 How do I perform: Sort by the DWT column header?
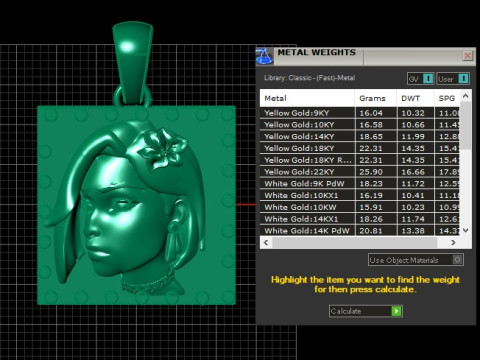click(x=415, y=98)
